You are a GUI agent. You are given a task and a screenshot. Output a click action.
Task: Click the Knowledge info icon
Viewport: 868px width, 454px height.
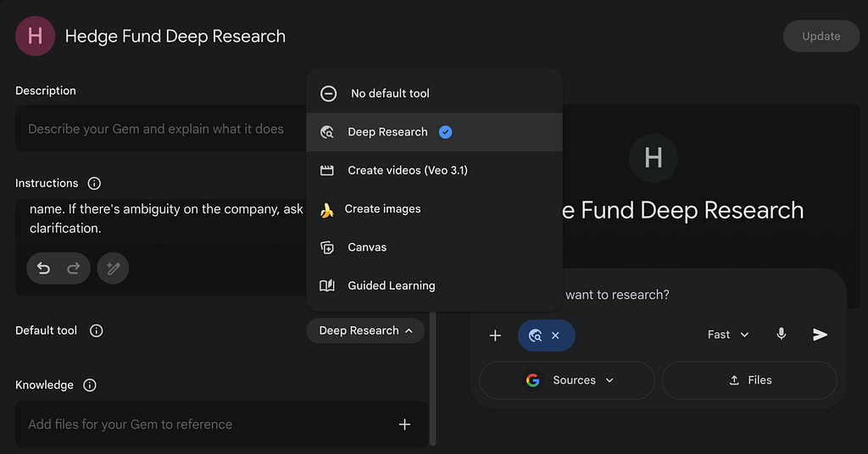[x=90, y=385]
